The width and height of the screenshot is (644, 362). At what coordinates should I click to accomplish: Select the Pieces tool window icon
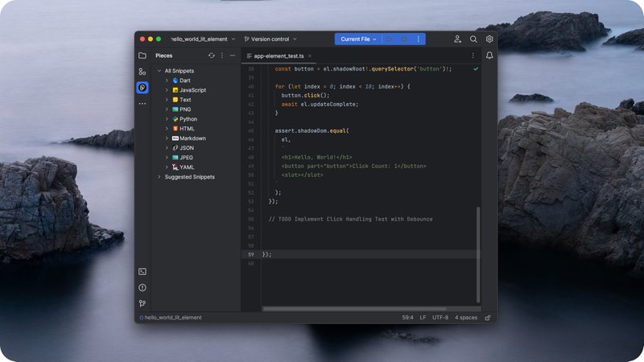[x=142, y=88]
